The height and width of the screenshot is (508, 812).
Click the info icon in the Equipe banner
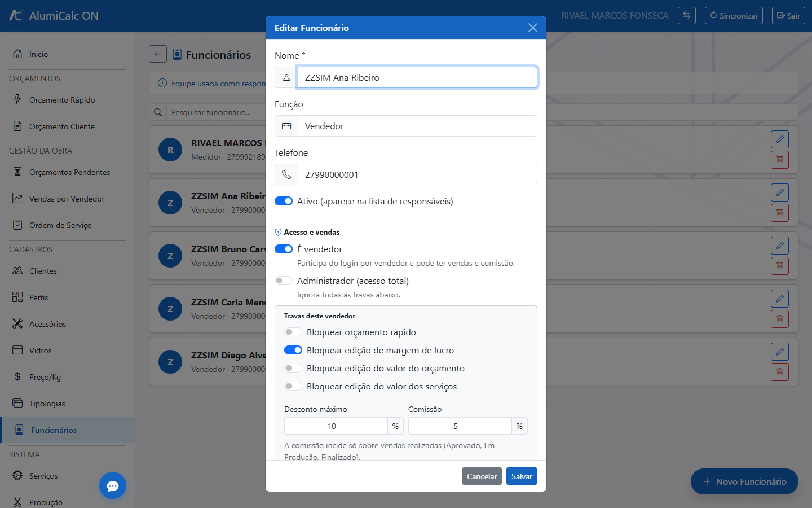click(162, 84)
